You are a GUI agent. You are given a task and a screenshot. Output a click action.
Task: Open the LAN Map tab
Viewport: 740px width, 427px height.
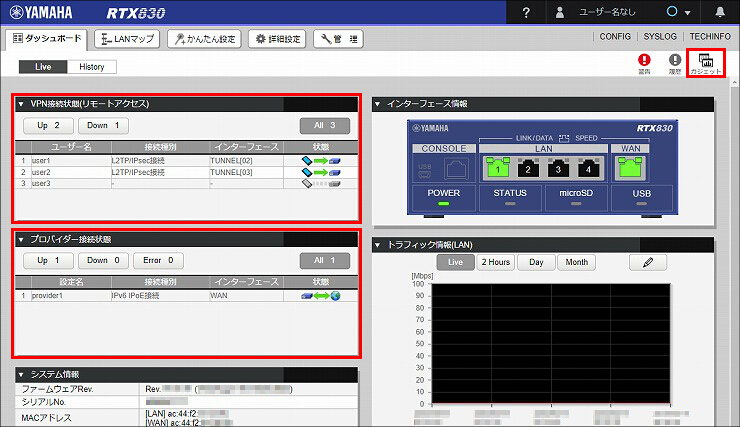[127, 39]
